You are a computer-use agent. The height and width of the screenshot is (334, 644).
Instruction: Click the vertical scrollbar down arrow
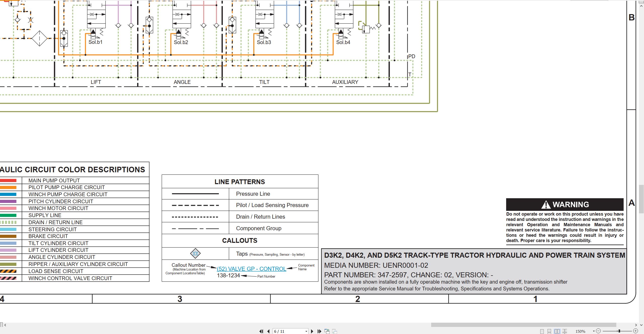click(x=641, y=325)
